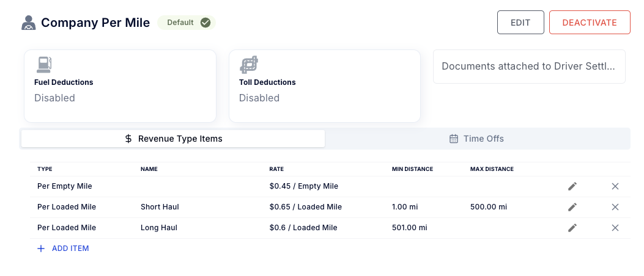Click the green Default checkmark badge
The height and width of the screenshot is (276, 644).
tap(187, 23)
